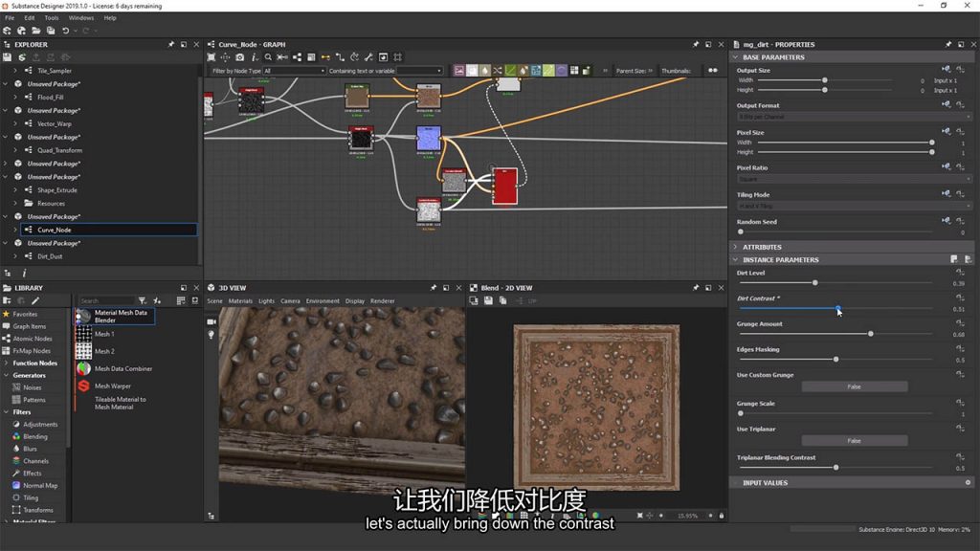Open Environment menu in 3D View
Screen dimensions: 980x551
tap(323, 301)
